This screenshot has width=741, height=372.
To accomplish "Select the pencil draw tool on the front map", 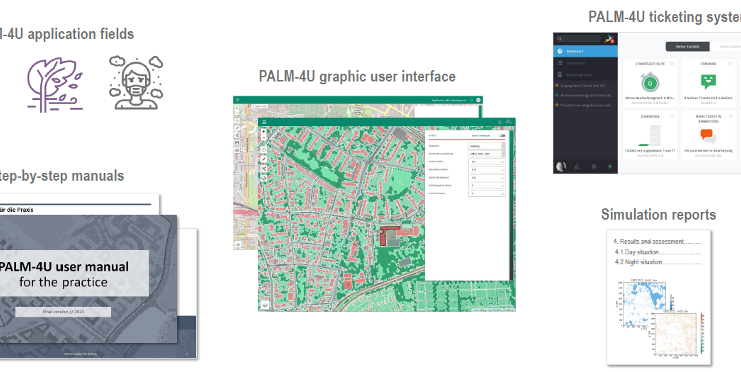I will (264, 159).
